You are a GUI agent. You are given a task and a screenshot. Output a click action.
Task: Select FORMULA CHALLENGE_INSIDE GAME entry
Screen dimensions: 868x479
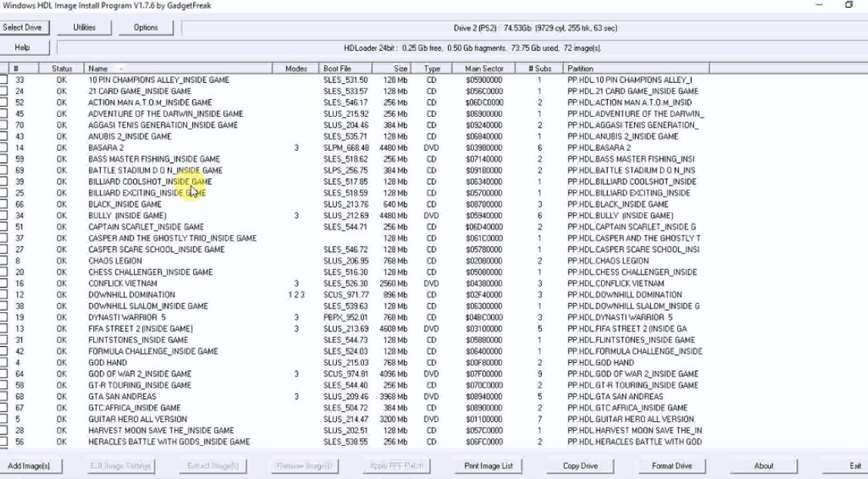153,351
